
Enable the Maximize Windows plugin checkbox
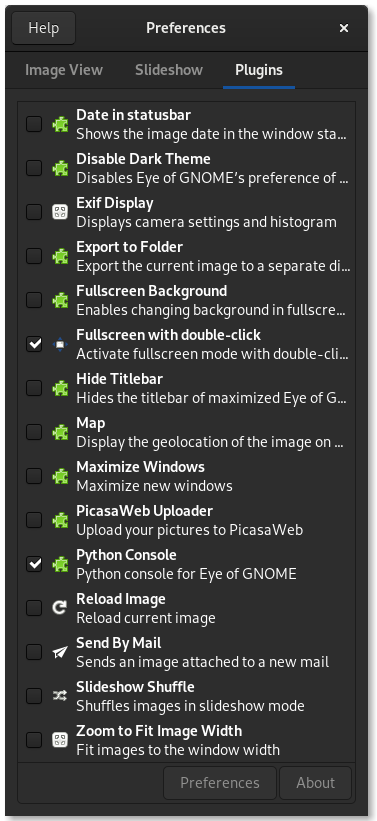pos(34,476)
